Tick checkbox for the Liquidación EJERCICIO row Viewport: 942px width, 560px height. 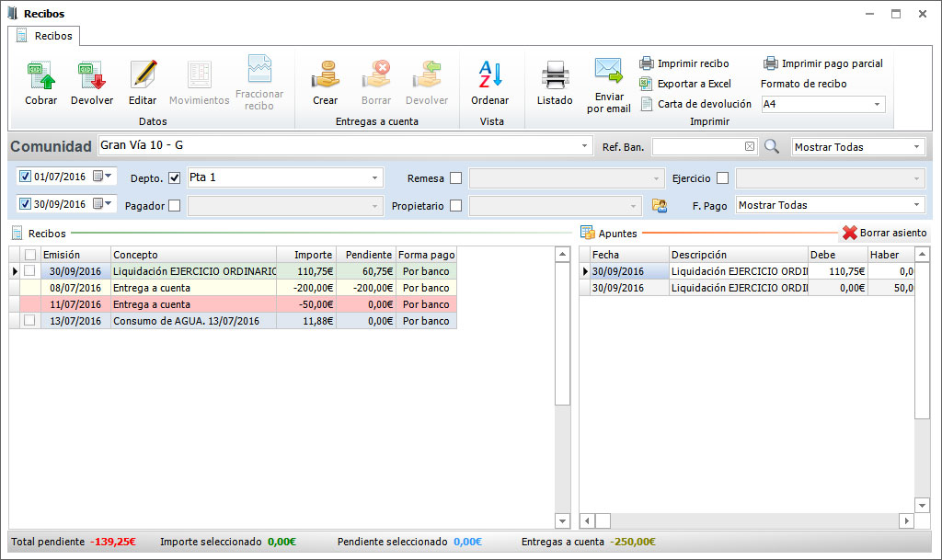pos(29,271)
